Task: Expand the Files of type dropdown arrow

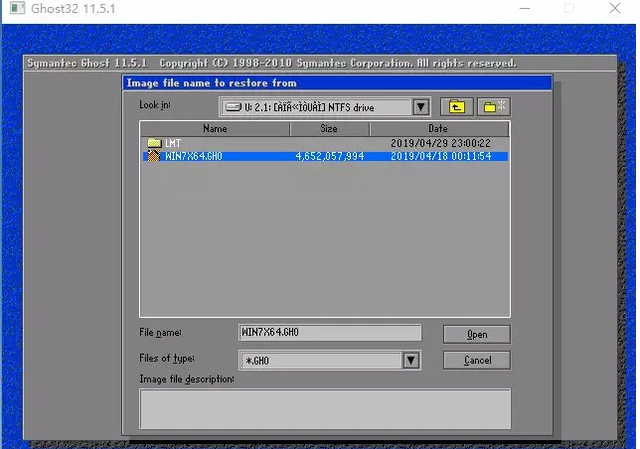Action: [411, 360]
